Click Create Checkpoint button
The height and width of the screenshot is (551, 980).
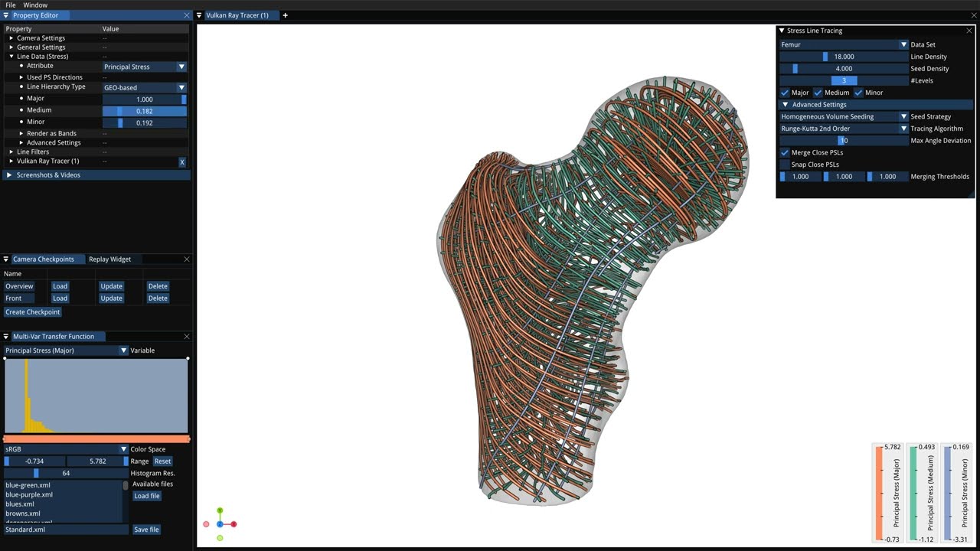33,312
